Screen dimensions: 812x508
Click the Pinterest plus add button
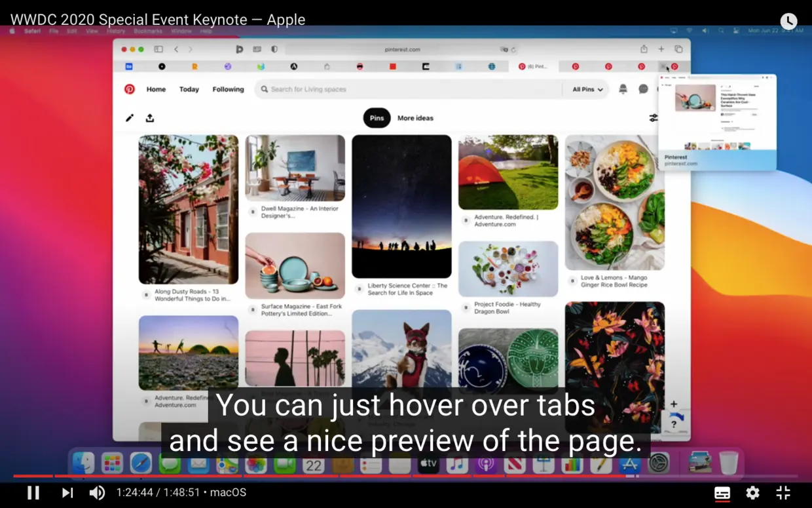[674, 404]
